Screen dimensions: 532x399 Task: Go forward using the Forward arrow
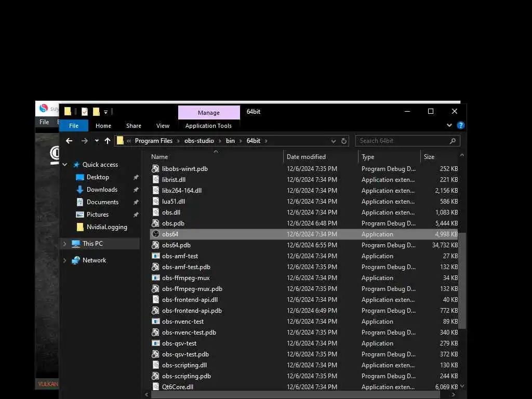tap(85, 141)
